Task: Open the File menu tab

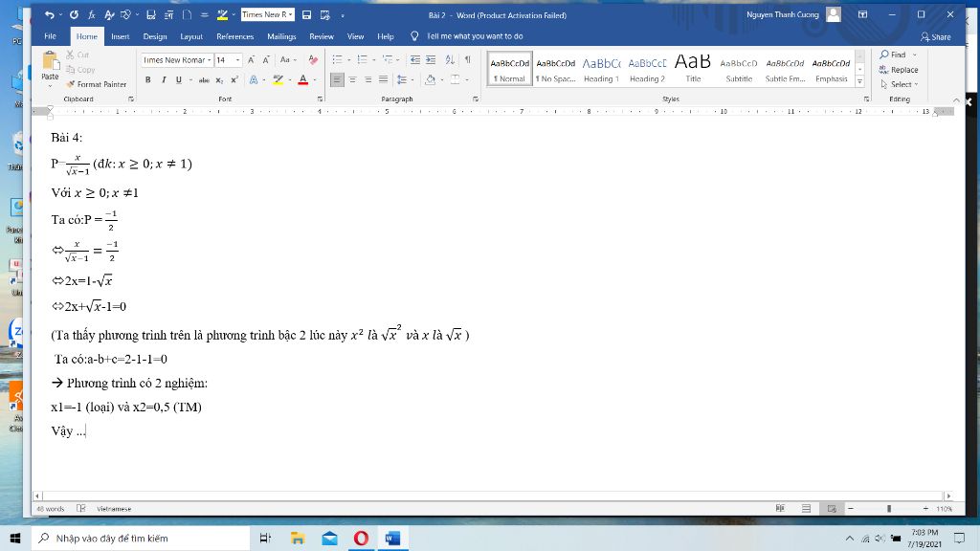Action: coord(50,36)
